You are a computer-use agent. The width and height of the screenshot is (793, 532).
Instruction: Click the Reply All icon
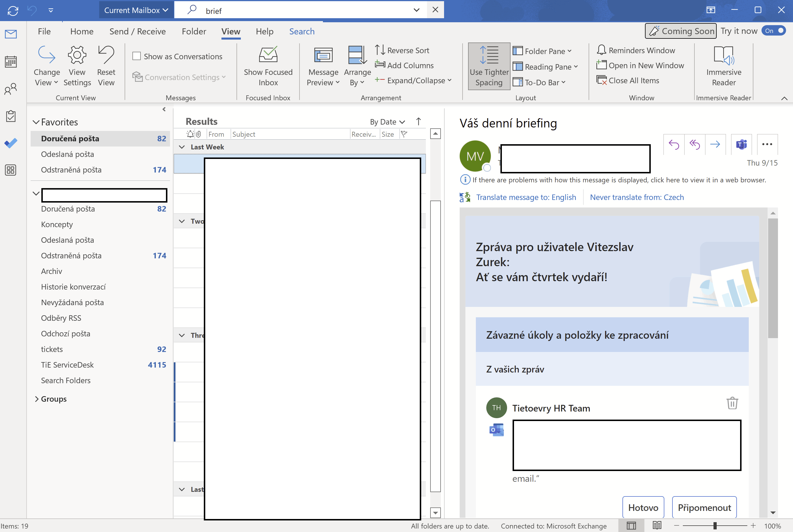point(694,145)
